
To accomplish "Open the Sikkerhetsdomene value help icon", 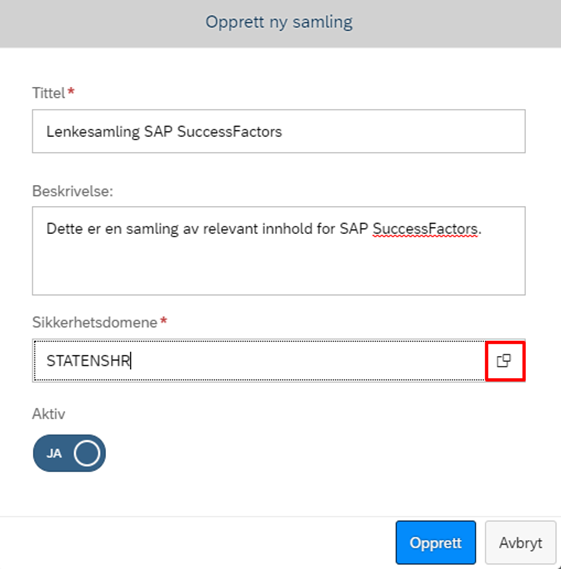I will (x=504, y=361).
